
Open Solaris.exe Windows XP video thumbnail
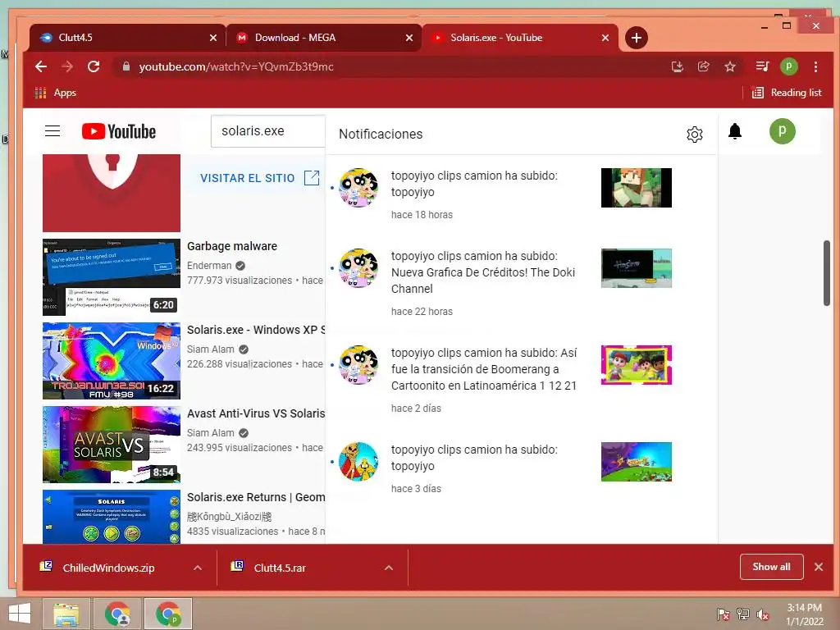coord(112,361)
